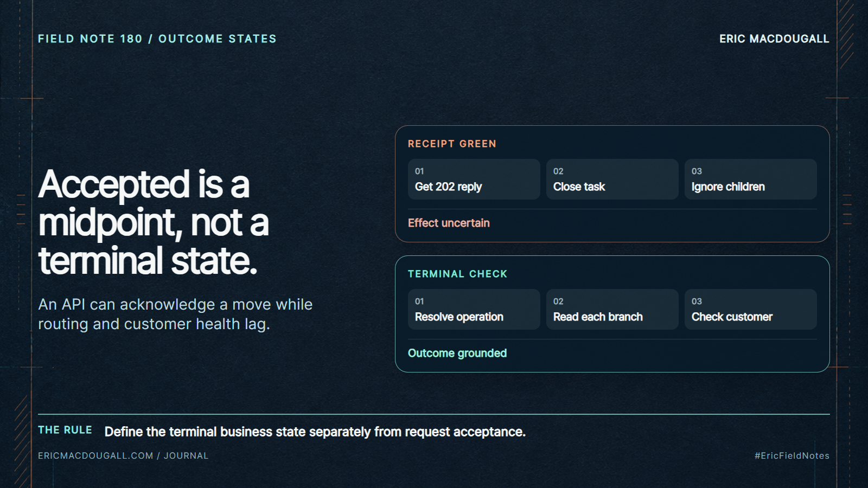This screenshot has width=868, height=488.
Task: Click the ERIC MACDOUGALL author name
Action: tap(774, 38)
